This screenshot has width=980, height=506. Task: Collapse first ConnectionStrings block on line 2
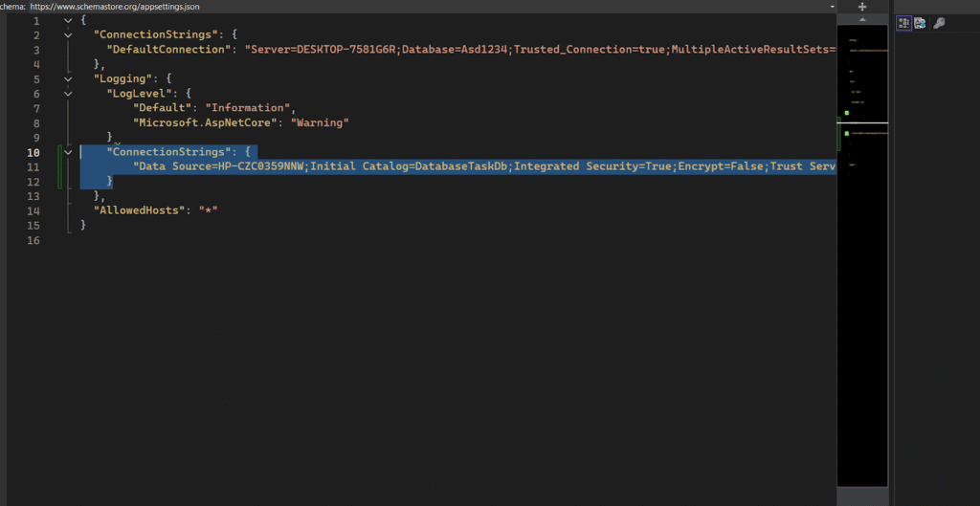67,34
